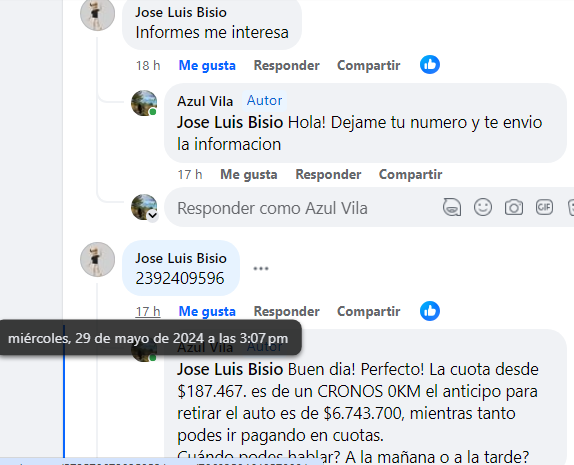This screenshot has height=465, width=574.
Task: Reply to the 'Informes me interesa' comment
Action: [287, 66]
